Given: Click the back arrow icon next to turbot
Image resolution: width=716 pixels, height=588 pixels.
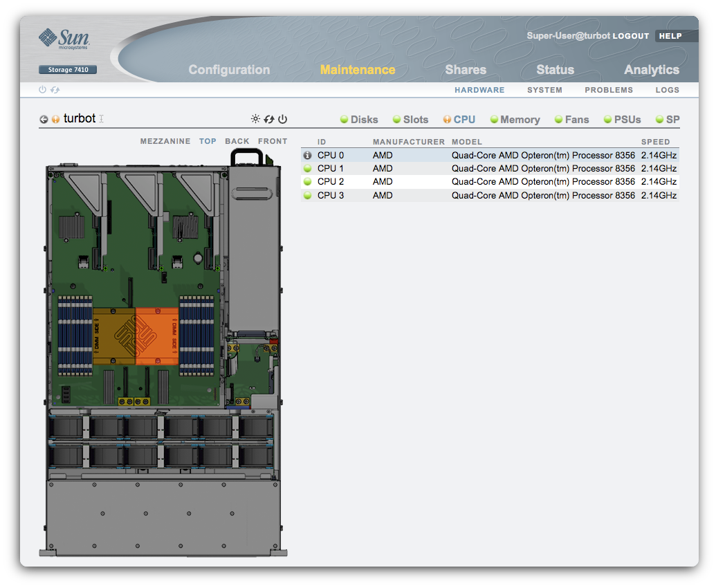Looking at the screenshot, I should tap(44, 119).
